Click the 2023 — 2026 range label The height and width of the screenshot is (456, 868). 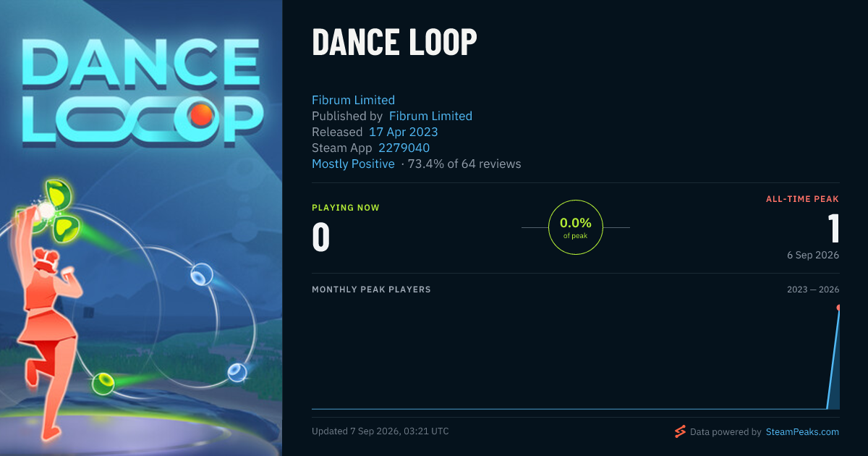pos(813,290)
